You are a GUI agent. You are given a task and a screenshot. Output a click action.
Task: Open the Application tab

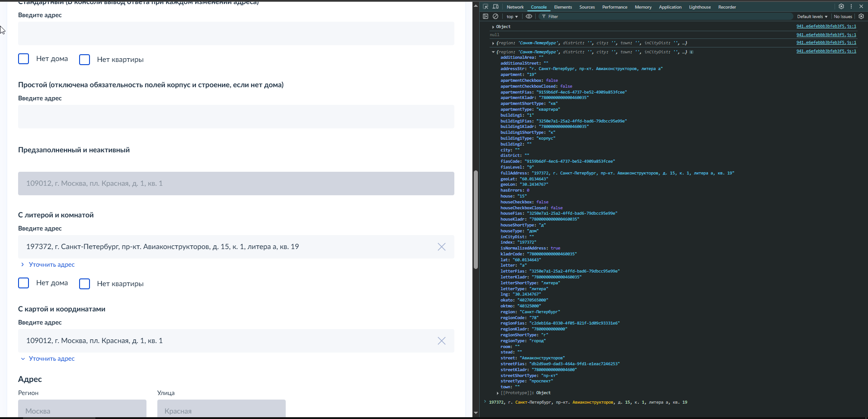(670, 7)
